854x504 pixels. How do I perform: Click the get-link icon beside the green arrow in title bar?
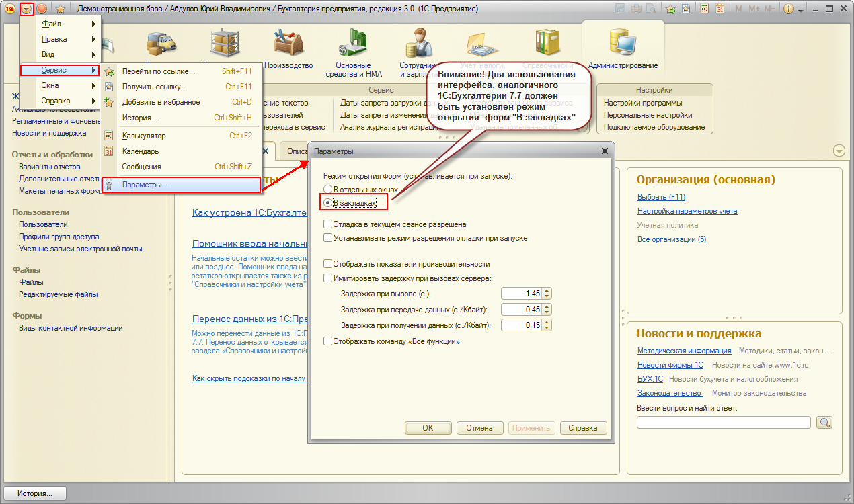(685, 9)
